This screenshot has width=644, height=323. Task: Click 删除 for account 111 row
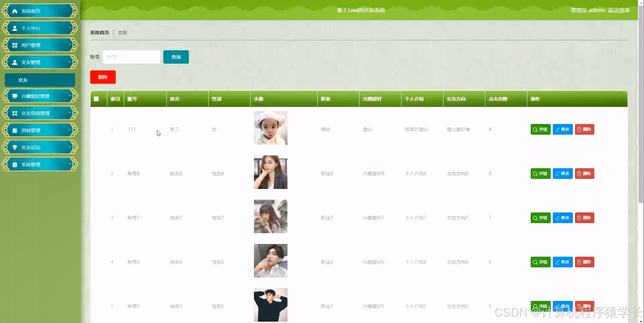click(584, 129)
